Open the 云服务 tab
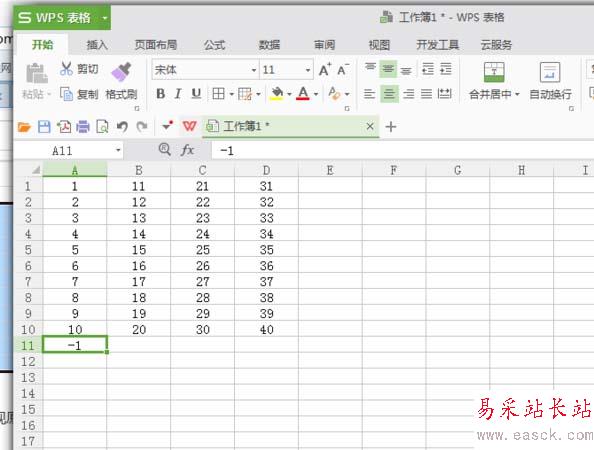The height and width of the screenshot is (450, 594). coord(496,45)
